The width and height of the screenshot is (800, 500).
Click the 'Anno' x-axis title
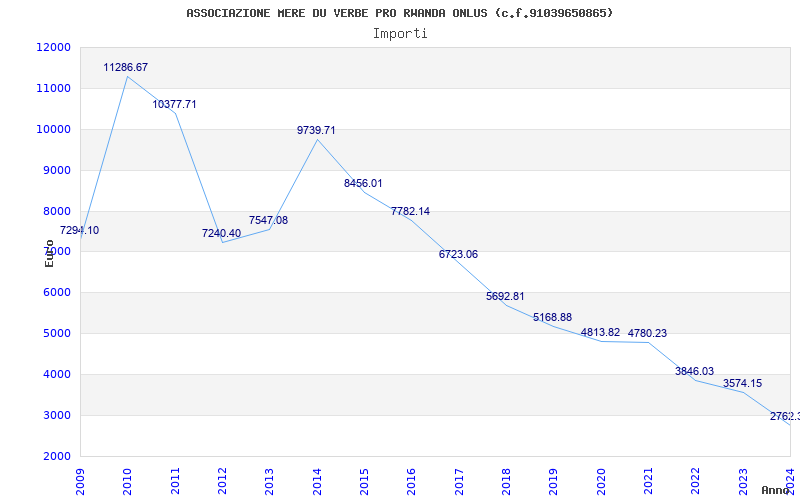point(775,490)
